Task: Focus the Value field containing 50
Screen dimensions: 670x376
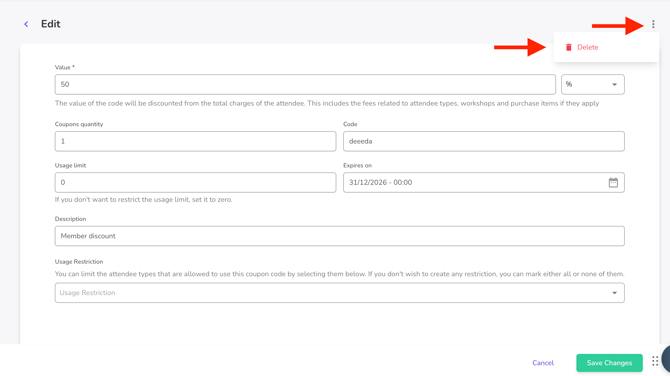Action: tap(305, 85)
